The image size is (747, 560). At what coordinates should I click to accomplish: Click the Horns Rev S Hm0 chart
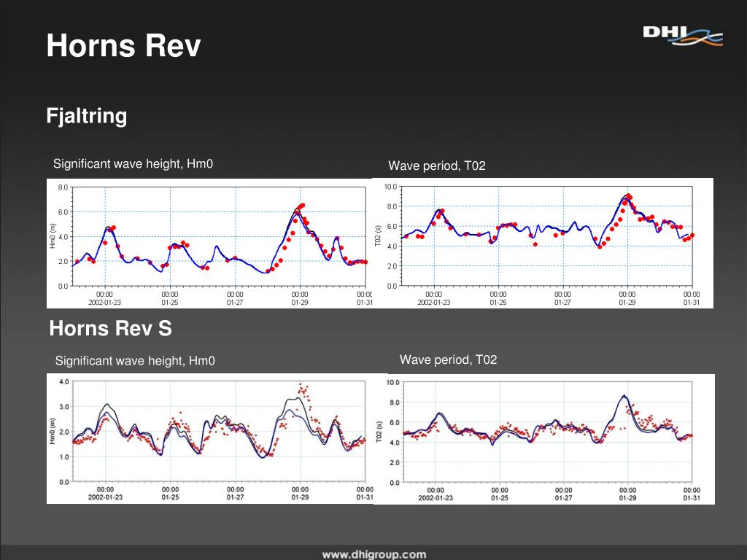[210, 438]
